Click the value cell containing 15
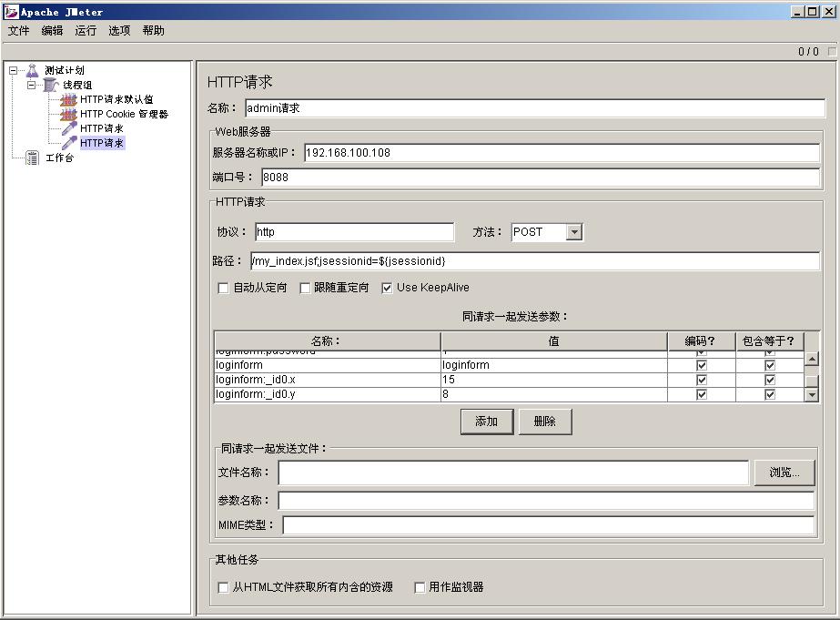 point(554,380)
